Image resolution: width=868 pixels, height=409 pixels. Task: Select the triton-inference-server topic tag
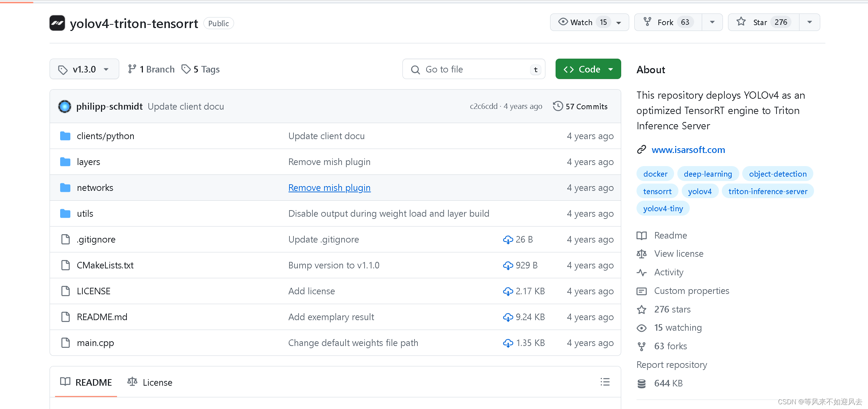click(x=768, y=191)
